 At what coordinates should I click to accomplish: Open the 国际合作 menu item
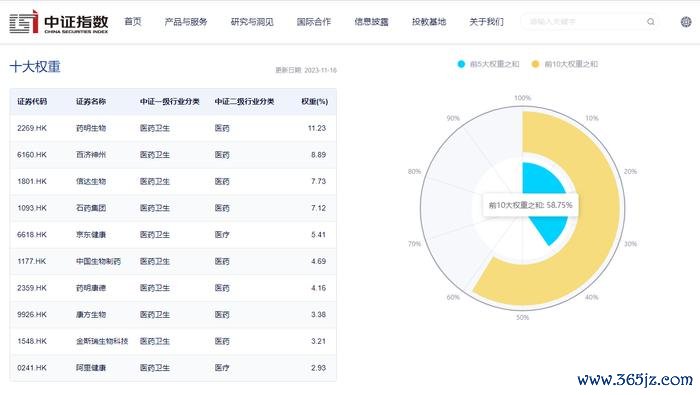click(x=314, y=21)
